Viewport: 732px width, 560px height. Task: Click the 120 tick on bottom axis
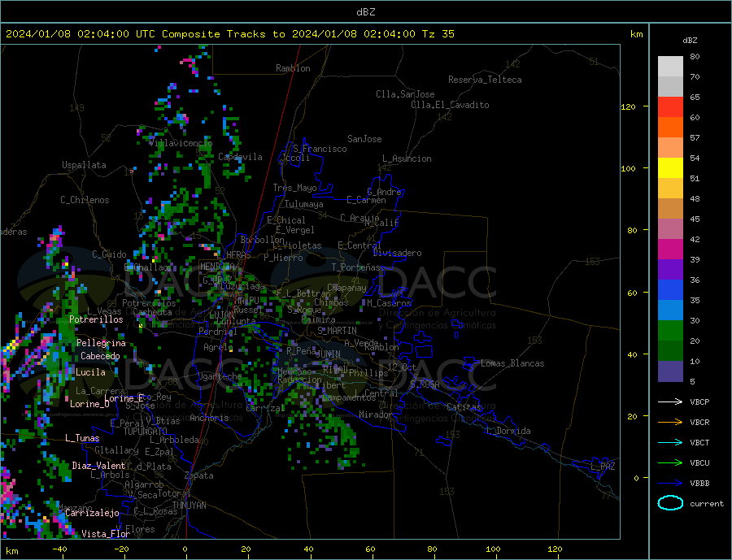click(x=555, y=549)
